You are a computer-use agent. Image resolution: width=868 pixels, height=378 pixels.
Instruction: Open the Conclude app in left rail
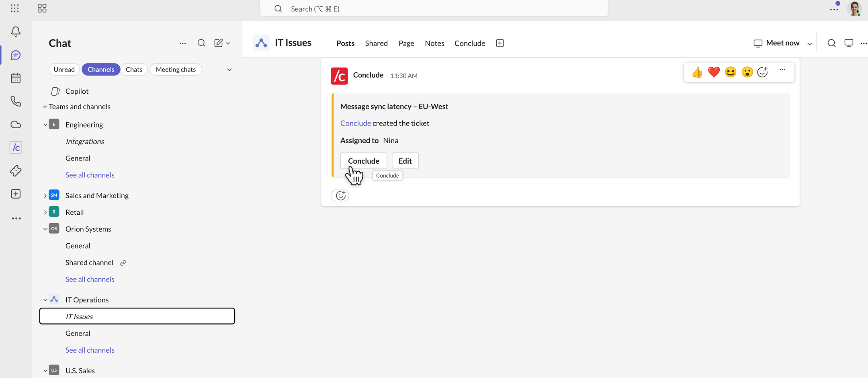[16, 148]
